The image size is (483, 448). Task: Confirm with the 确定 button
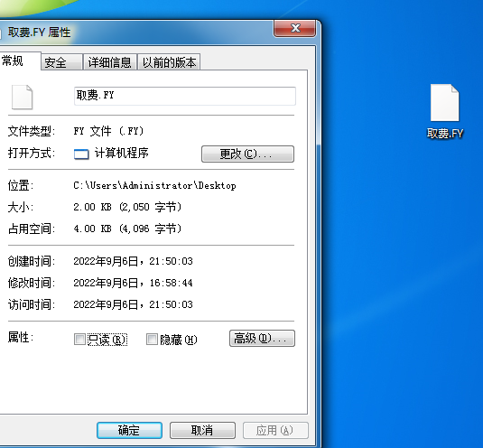click(x=129, y=430)
